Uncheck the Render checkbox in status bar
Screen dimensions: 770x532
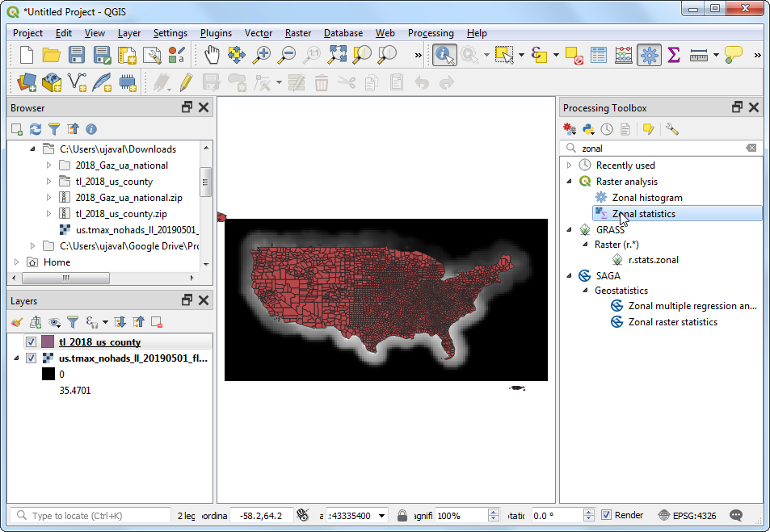pos(606,515)
